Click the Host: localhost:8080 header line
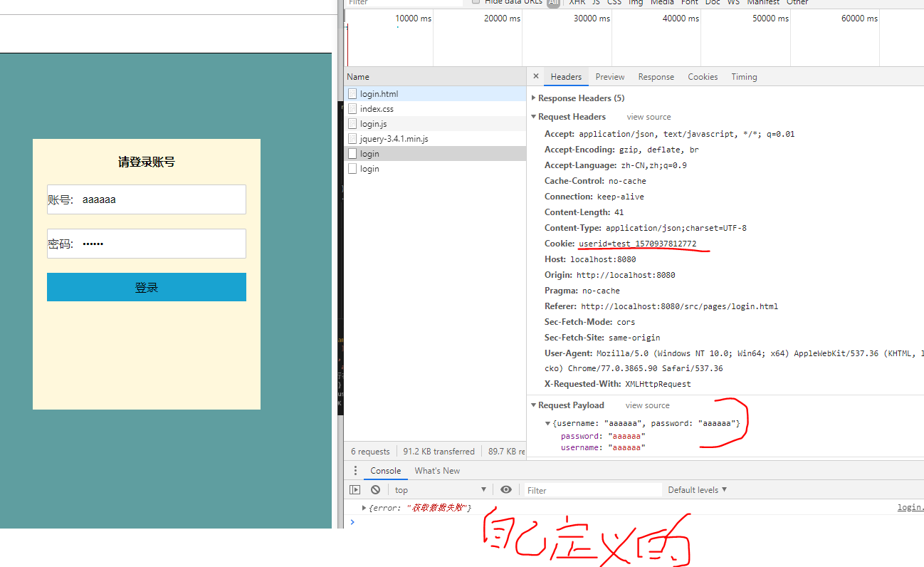This screenshot has height=567, width=924. [x=590, y=259]
